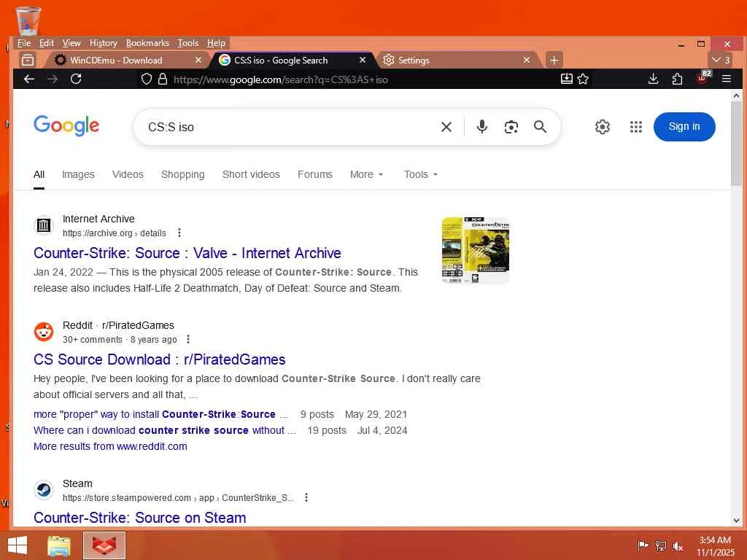This screenshot has height=560, width=747.
Task: Bookmark this page with the star icon
Action: [x=583, y=79]
